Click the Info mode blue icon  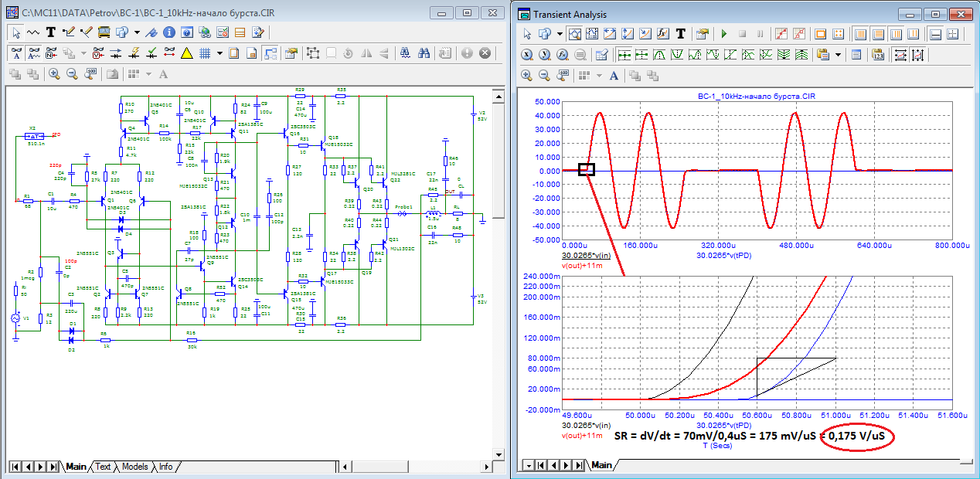click(168, 32)
